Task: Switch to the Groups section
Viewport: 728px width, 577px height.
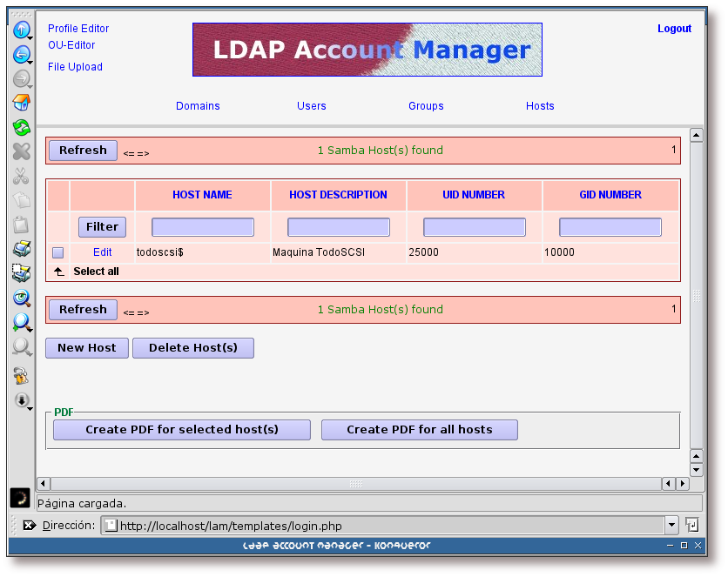Action: coord(426,106)
